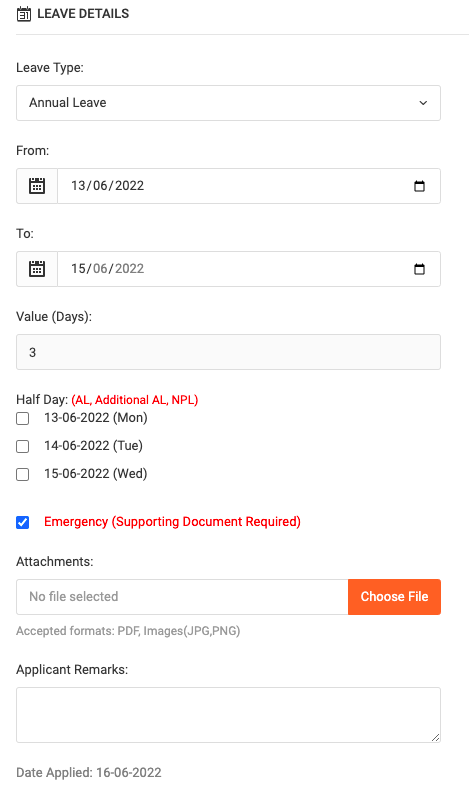
Task: Click the calendar icon left of From date
Action: click(x=37, y=186)
